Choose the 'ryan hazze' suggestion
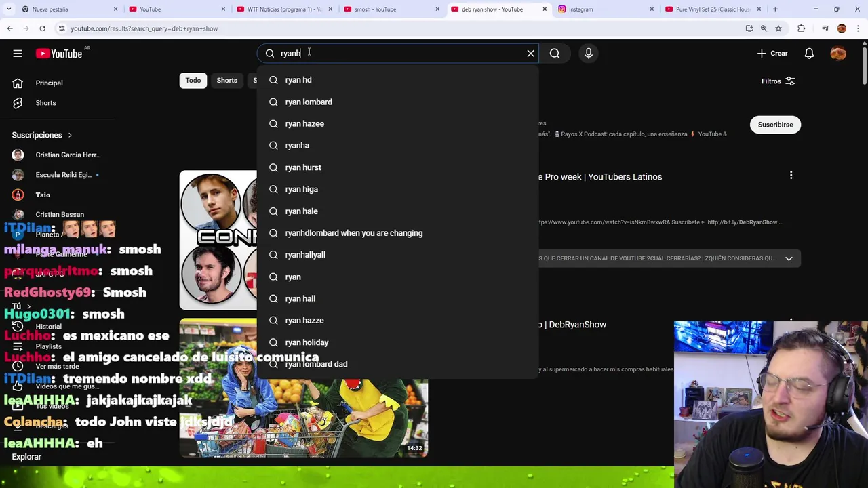 point(397,321)
